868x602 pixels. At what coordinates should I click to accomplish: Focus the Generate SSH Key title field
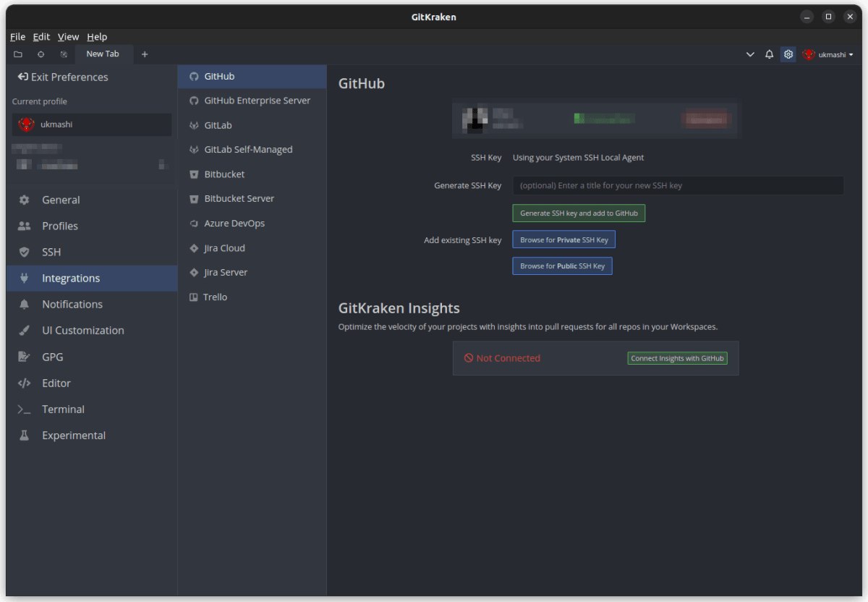coord(678,185)
